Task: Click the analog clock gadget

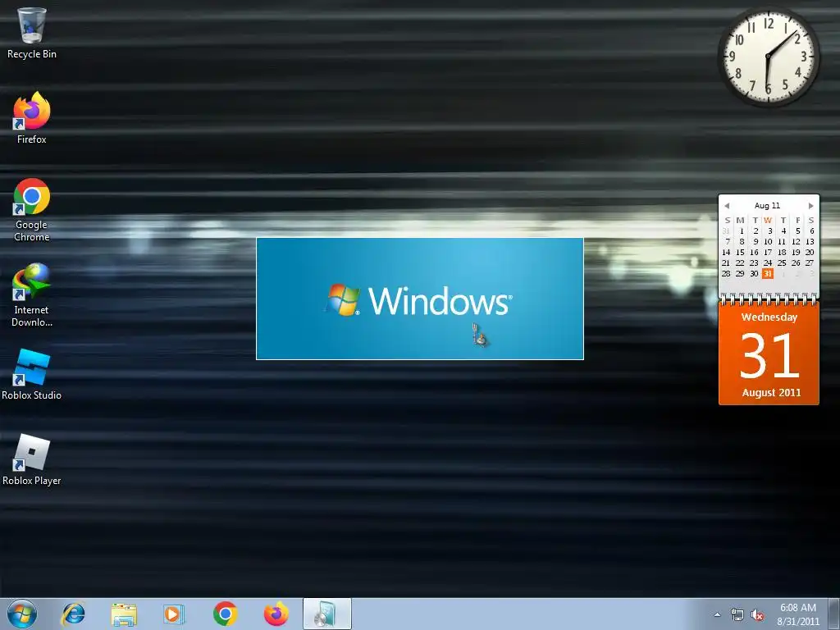Action: [x=768, y=56]
